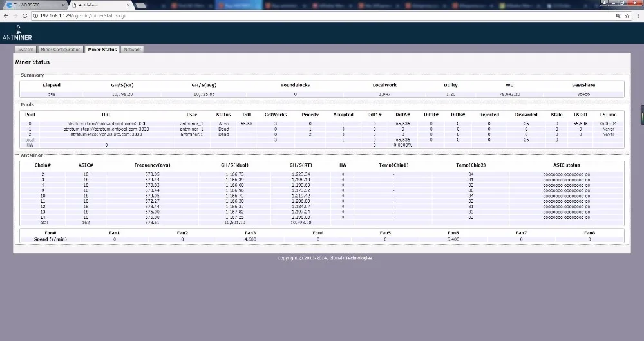Click chain 9 Temp(Chip2) value 86
Screen dimensions: 644x341
click(x=471, y=190)
